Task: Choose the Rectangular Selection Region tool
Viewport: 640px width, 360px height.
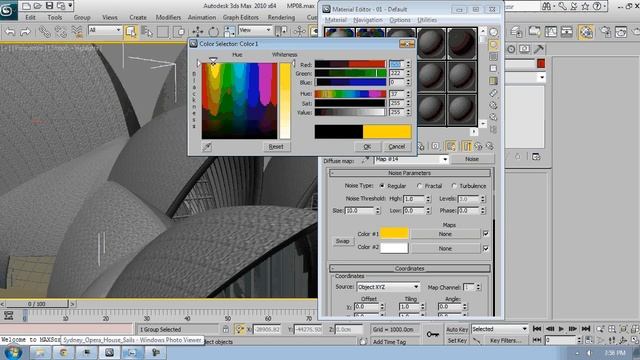Action: click(x=163, y=31)
